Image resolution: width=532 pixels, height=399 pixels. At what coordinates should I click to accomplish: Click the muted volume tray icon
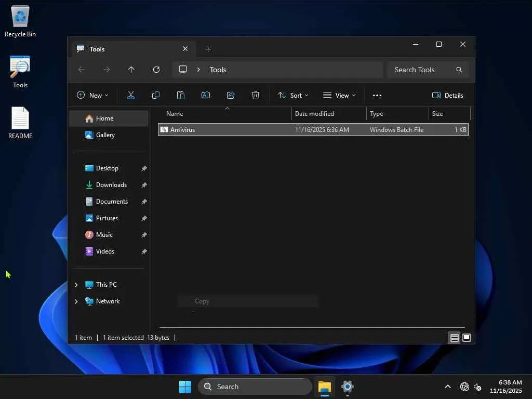(x=478, y=387)
